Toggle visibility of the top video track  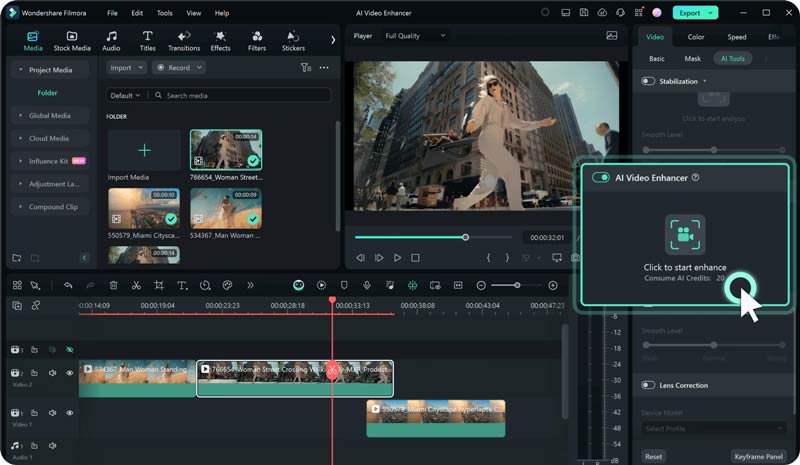pyautogui.click(x=69, y=350)
